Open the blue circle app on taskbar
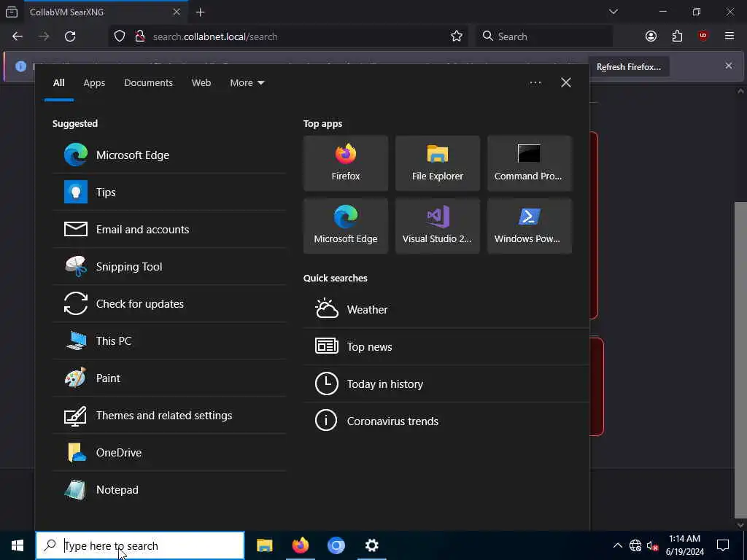 (x=336, y=545)
